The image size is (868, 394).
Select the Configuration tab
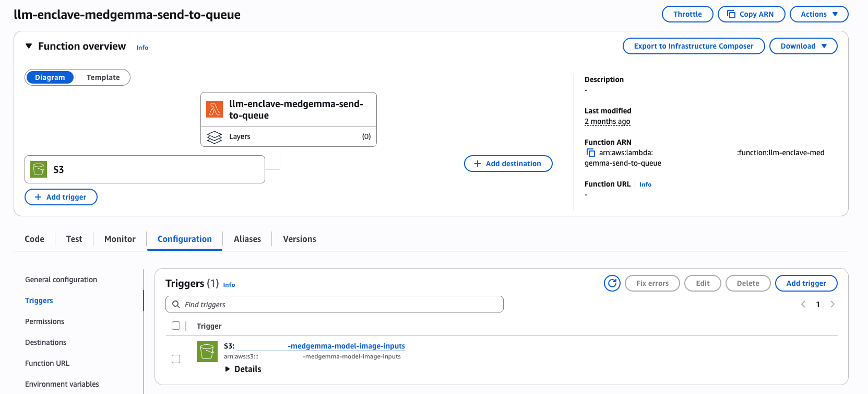[185, 239]
